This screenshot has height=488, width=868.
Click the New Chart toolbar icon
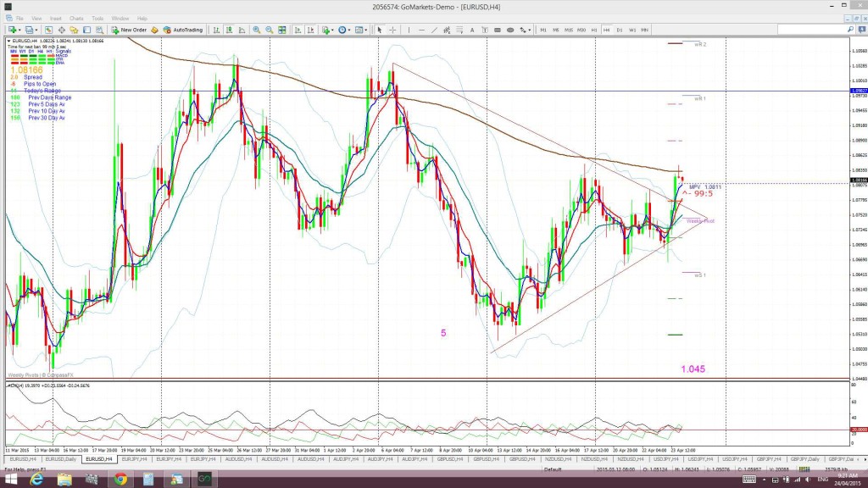pyautogui.click(x=12, y=30)
